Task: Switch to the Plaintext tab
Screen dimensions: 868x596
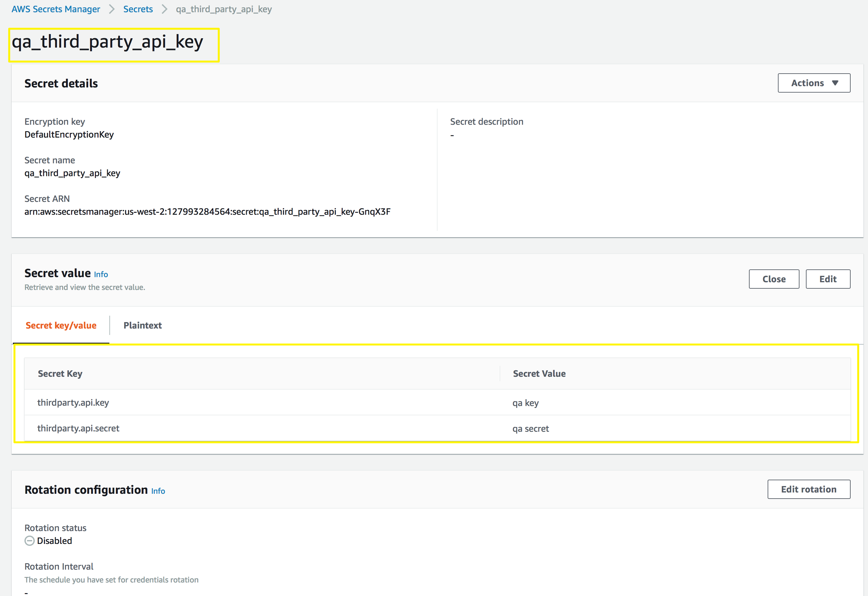Action: [143, 325]
